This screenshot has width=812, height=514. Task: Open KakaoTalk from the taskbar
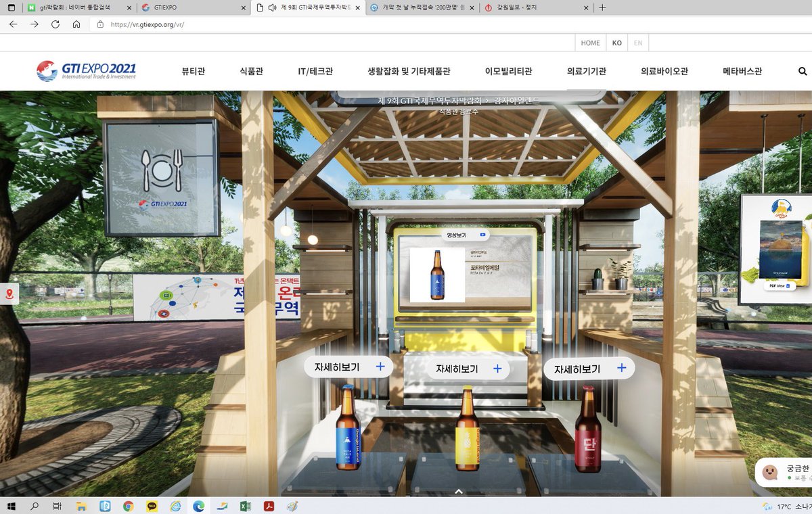pyautogui.click(x=152, y=506)
